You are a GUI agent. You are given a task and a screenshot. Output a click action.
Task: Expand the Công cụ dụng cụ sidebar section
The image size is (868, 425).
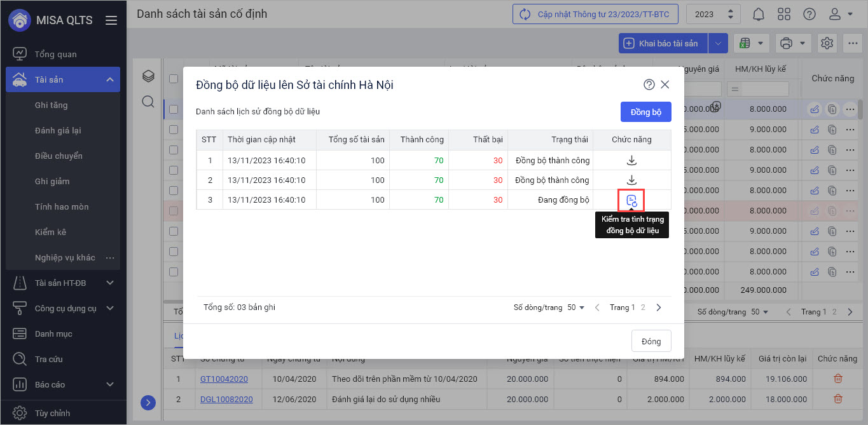pos(109,308)
